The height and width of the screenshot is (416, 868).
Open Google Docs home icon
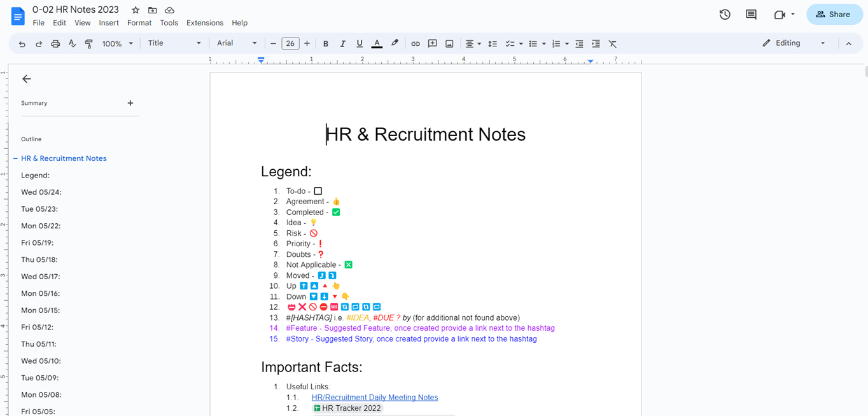click(x=17, y=15)
